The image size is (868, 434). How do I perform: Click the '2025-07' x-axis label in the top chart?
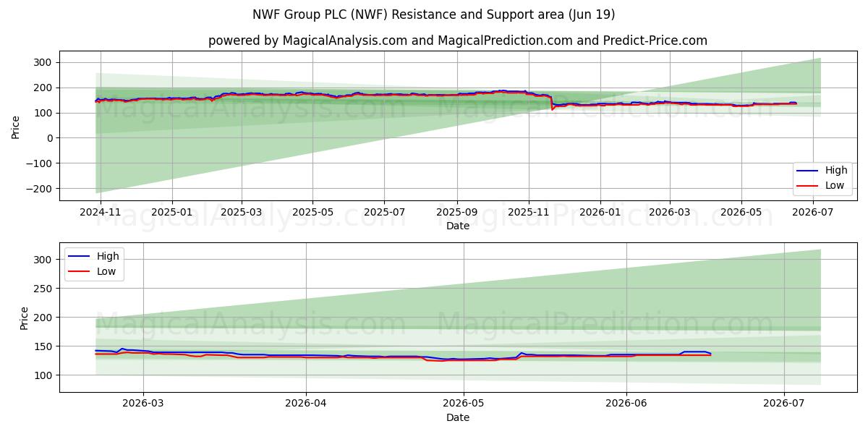click(x=383, y=213)
